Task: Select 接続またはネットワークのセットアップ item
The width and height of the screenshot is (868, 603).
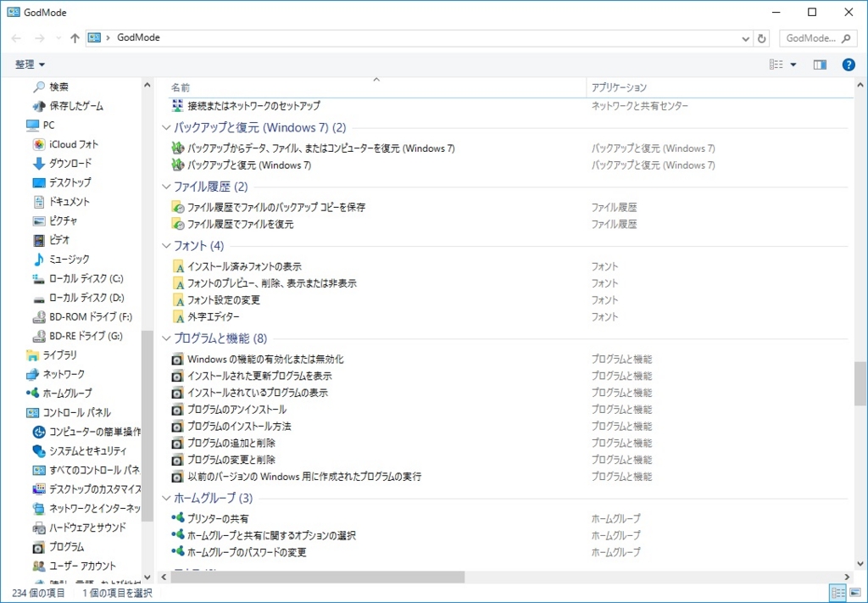Action: click(253, 105)
